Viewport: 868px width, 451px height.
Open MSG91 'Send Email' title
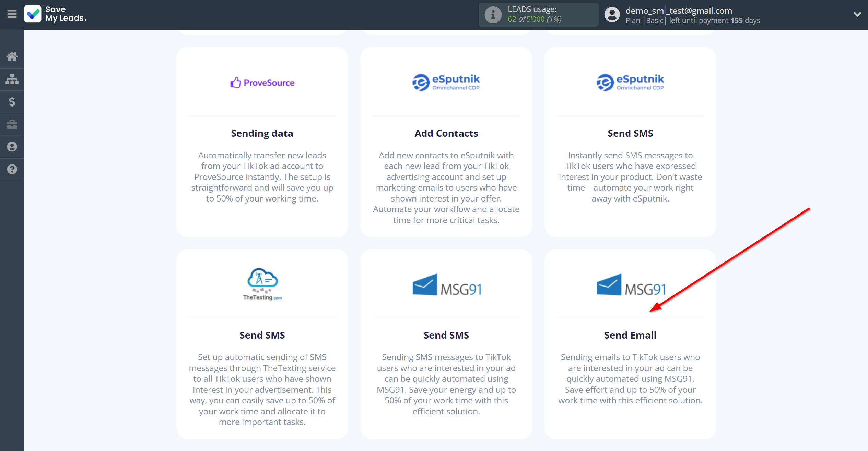pyautogui.click(x=630, y=335)
